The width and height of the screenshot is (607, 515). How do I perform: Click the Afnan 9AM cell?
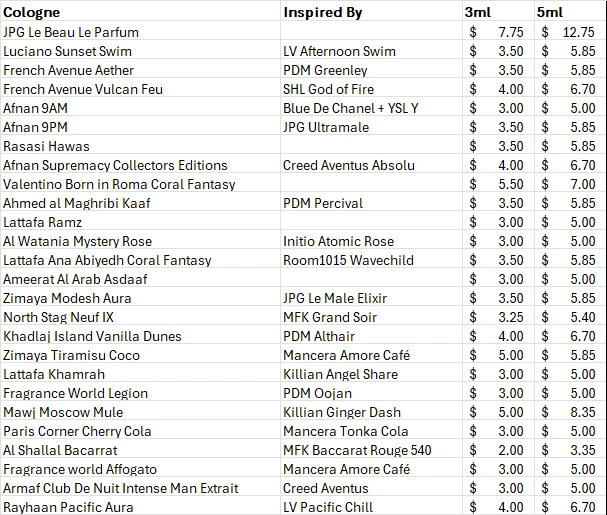tap(141, 108)
